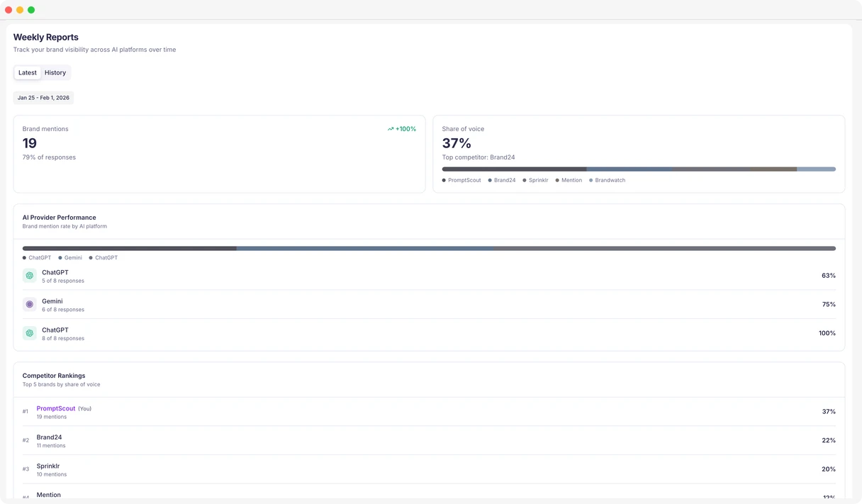Click the PromptScout legend dot
Viewport: 862px width, 504px height.
tap(443, 180)
